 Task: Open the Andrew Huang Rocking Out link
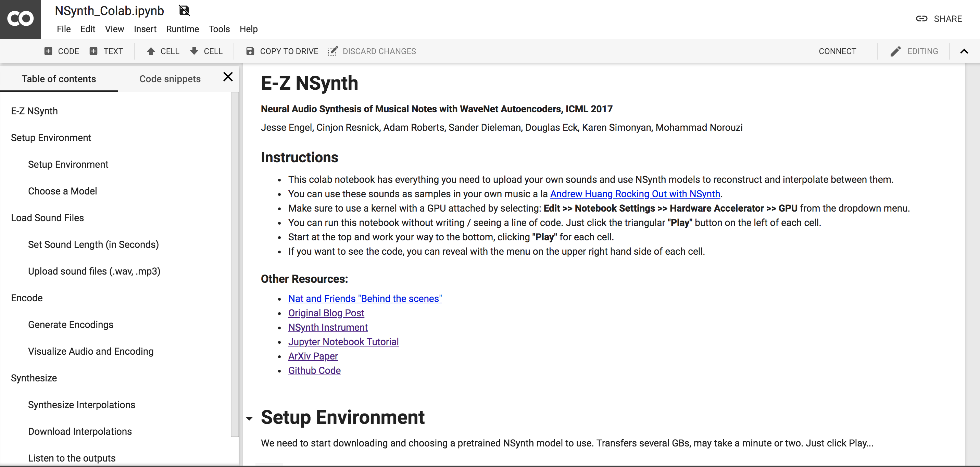coord(635,193)
